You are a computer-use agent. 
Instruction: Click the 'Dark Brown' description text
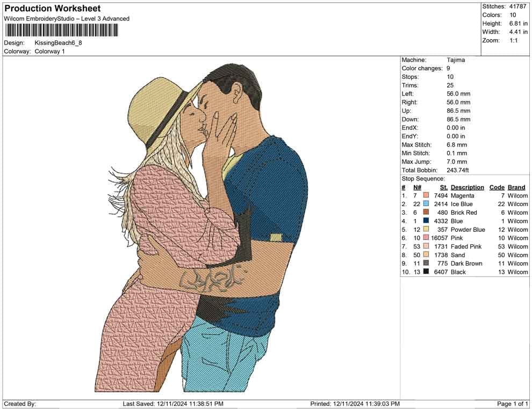point(466,264)
